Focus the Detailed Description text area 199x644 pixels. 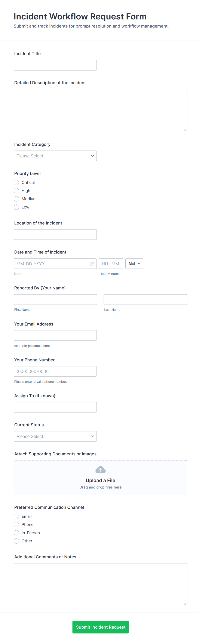click(100, 110)
